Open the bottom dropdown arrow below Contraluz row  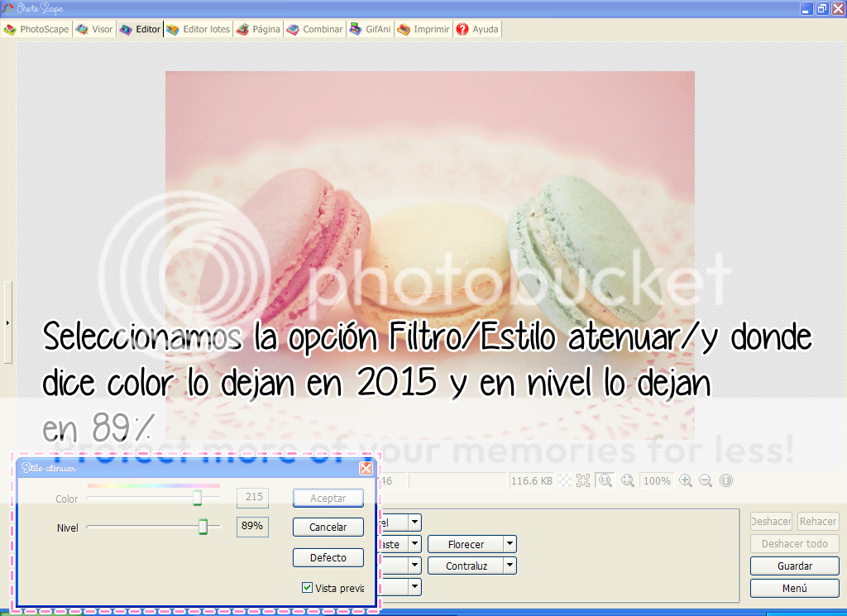(415, 587)
